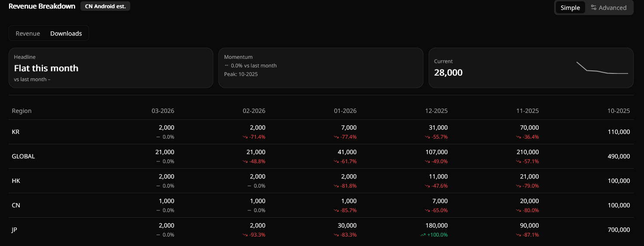Viewport: 644px width, 246px height.
Task: Click GLOBAL 10-2025 value 490,000
Action: pos(618,156)
